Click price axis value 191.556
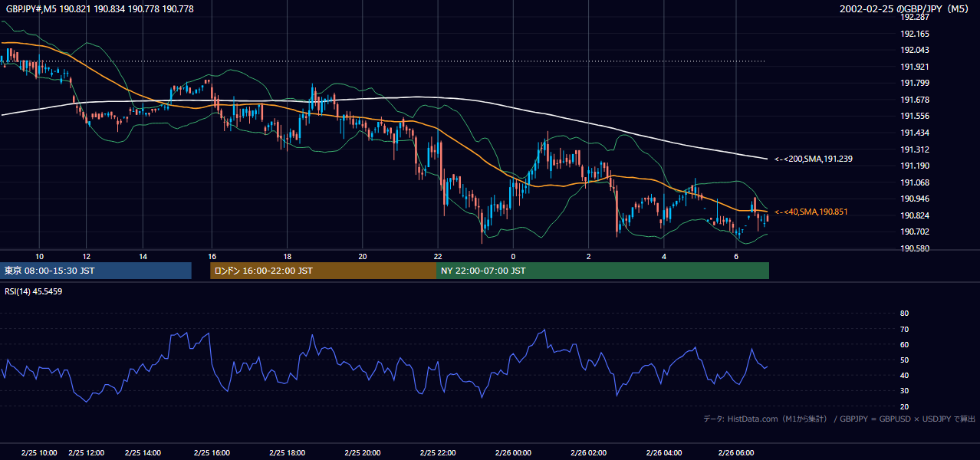 click(x=915, y=116)
